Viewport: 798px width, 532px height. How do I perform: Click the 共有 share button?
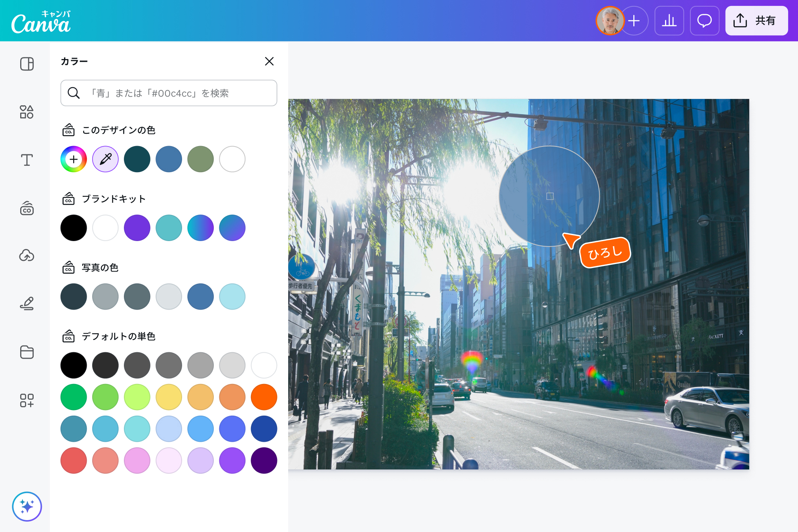tap(756, 21)
